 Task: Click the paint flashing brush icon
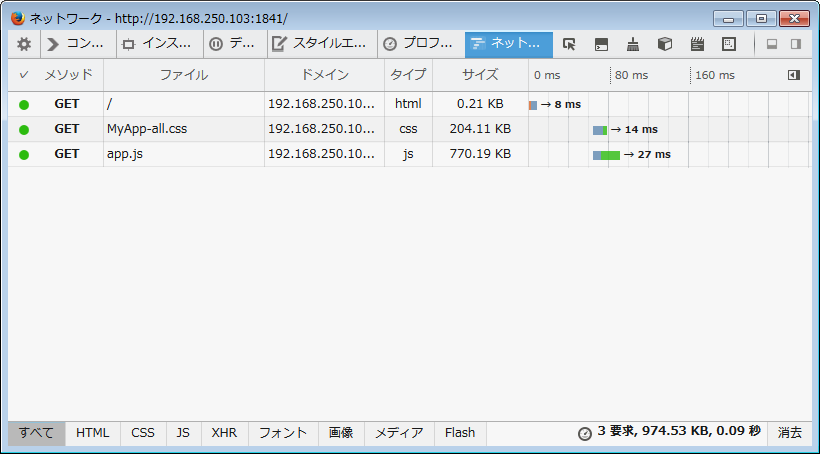pyautogui.click(x=633, y=44)
